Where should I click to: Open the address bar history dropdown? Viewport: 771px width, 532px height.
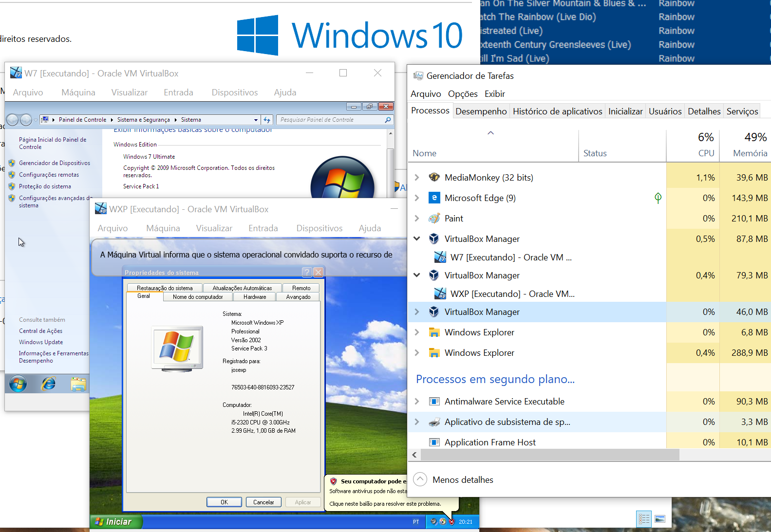(256, 120)
